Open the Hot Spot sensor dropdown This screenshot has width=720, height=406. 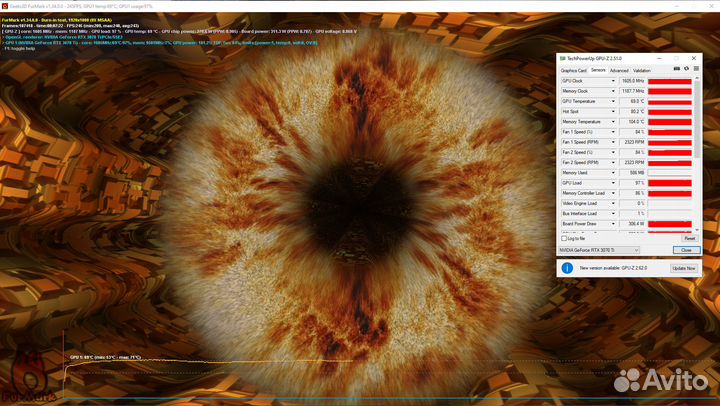click(x=614, y=111)
